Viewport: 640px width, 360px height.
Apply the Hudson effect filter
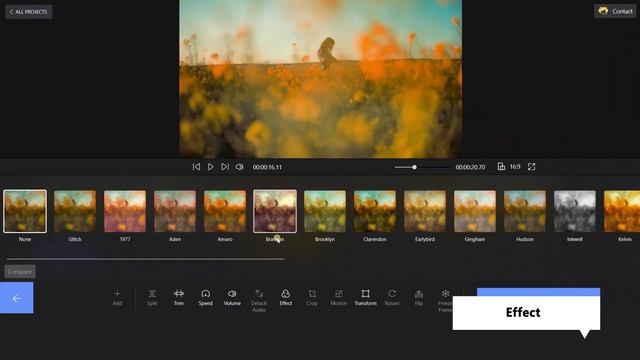coord(525,211)
